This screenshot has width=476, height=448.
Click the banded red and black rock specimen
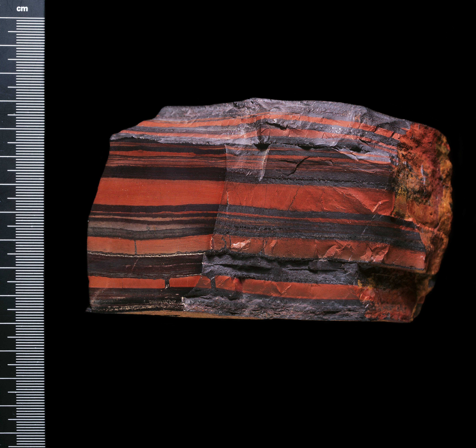point(269,210)
